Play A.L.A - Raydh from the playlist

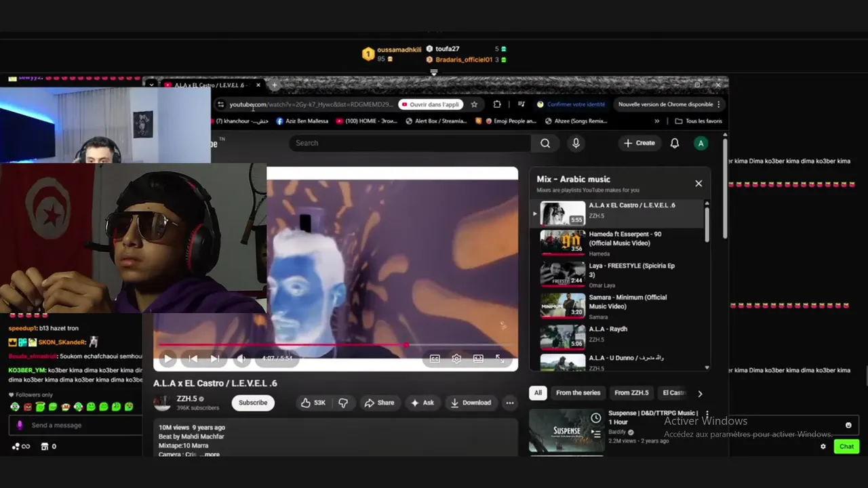point(617,337)
